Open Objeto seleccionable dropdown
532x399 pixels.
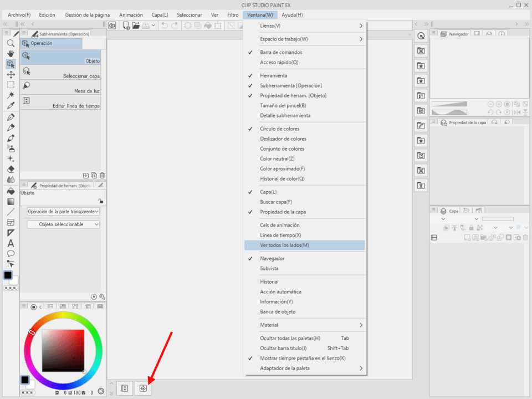coord(63,224)
